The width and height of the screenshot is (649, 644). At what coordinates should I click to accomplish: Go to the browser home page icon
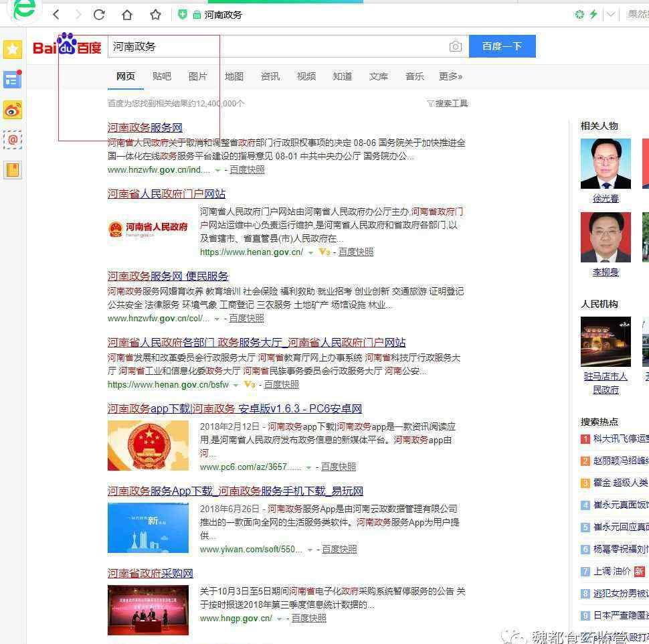click(127, 15)
